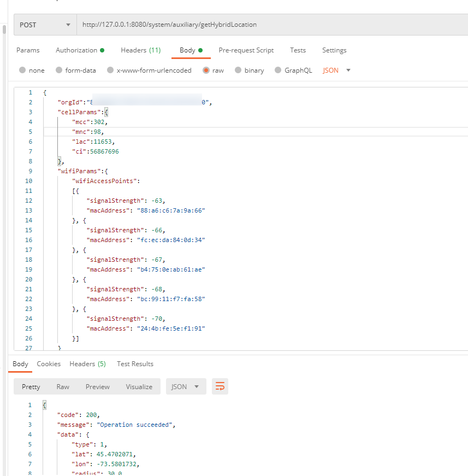Viewport: 468px width, 476px height.
Task: Open the request Tests tab
Action: coord(298,50)
